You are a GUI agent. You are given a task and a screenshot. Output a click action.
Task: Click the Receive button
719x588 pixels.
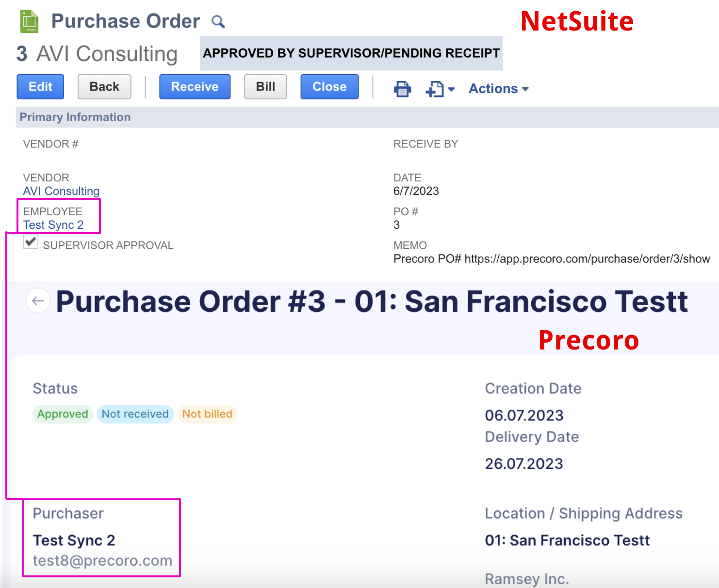point(195,87)
